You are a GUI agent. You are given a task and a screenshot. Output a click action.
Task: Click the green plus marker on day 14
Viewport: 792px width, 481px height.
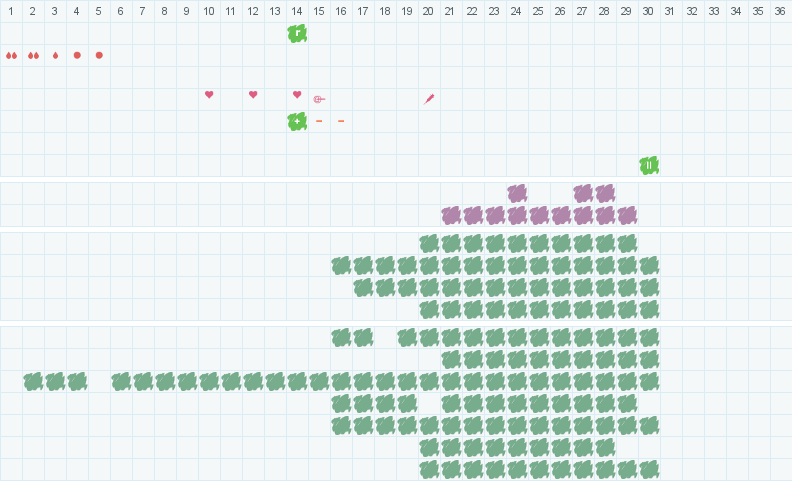(x=297, y=121)
